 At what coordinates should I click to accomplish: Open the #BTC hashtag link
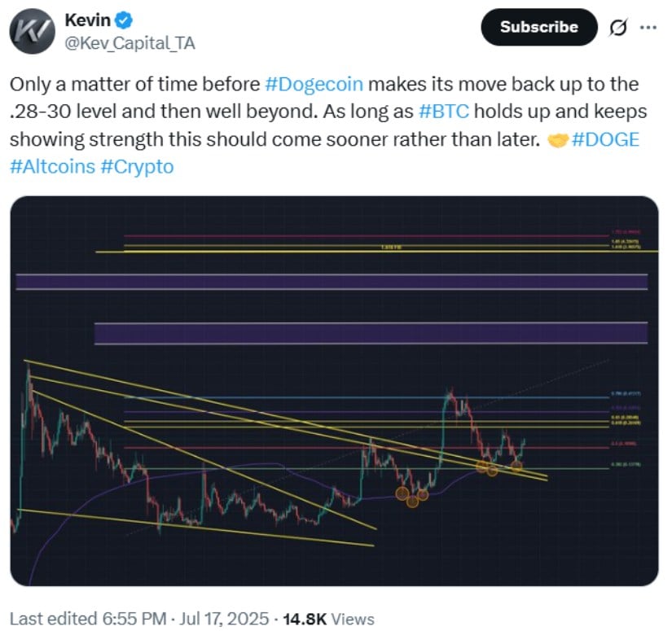click(444, 112)
